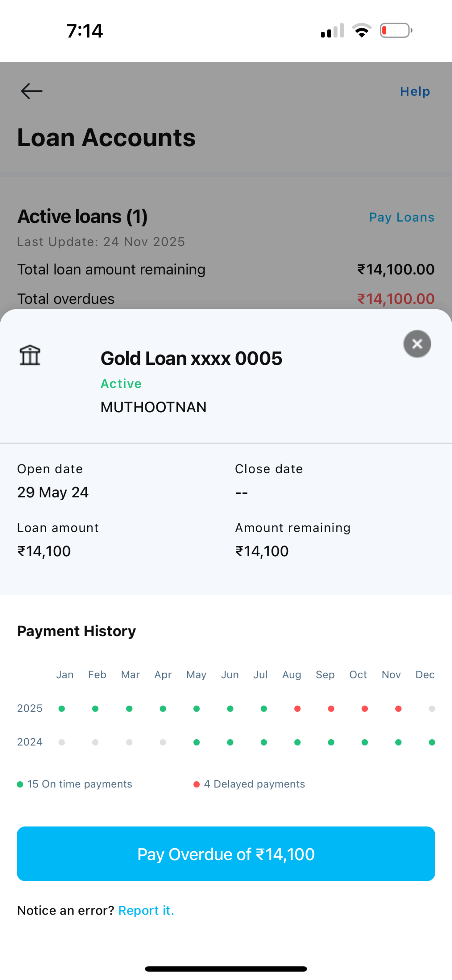This screenshot has height=980, width=452.
Task: Tap the home indicator bar
Action: (x=226, y=969)
